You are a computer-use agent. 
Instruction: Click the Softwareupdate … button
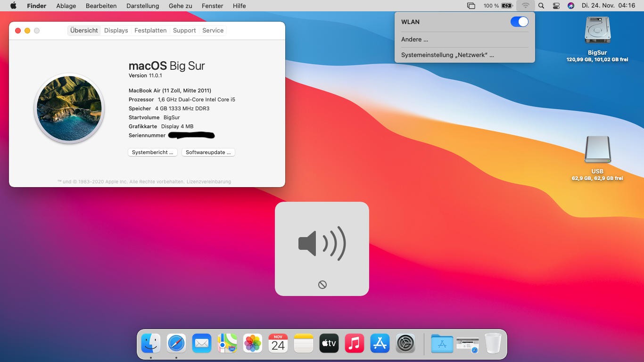208,152
